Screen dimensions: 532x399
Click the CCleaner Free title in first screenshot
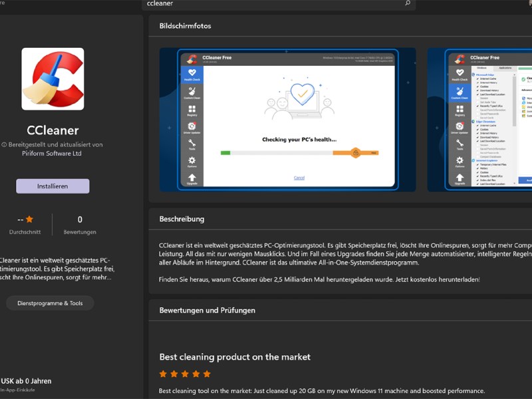(x=217, y=58)
